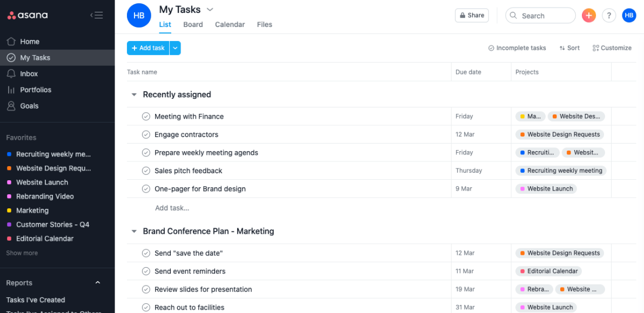
Task: Mark Review slides for presentation complete
Action: click(146, 289)
